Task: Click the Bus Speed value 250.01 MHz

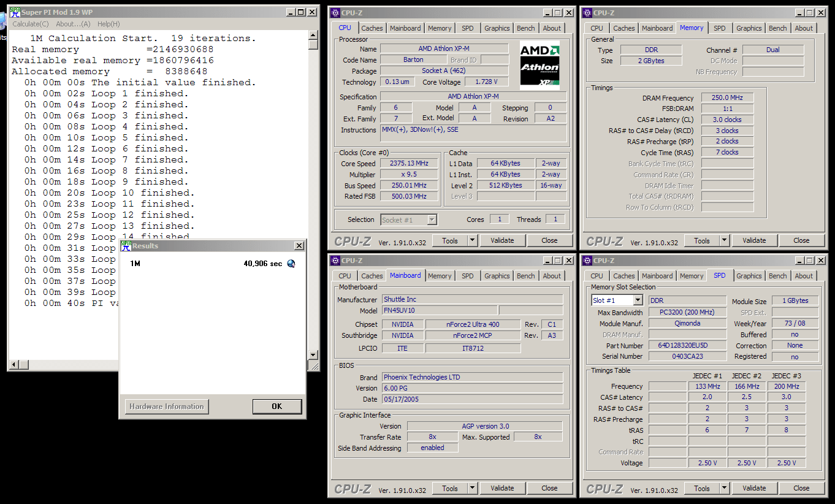Action: click(409, 186)
